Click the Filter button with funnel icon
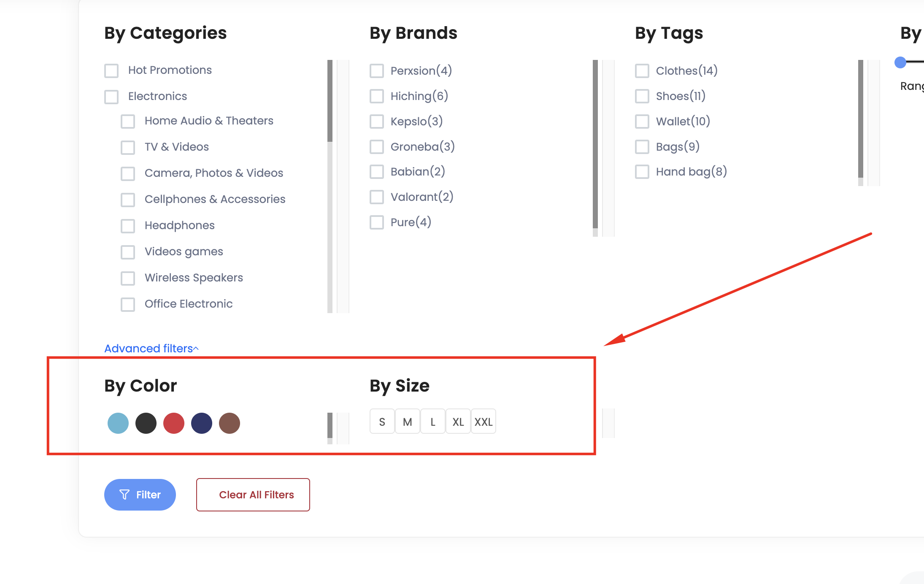Image resolution: width=924 pixels, height=584 pixels. coord(140,495)
